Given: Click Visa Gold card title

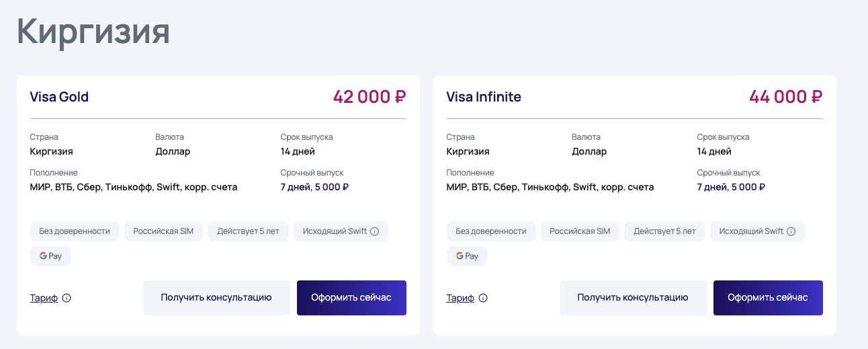Looking at the screenshot, I should [x=59, y=97].
